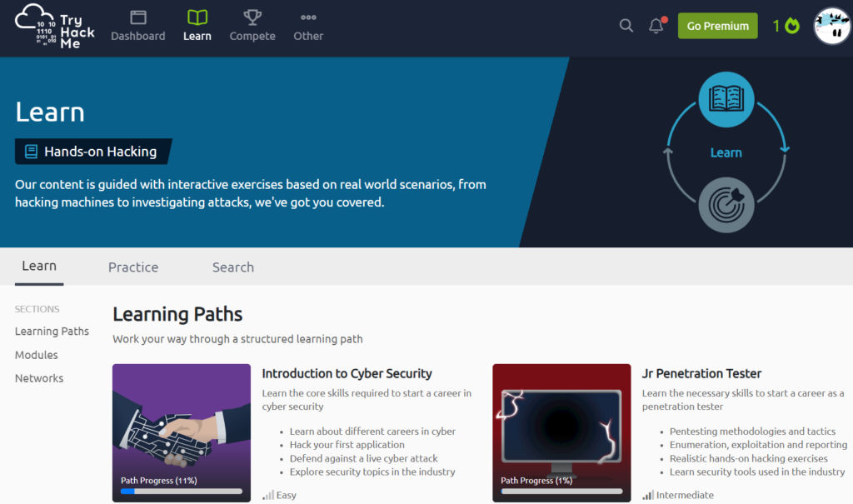Select the target practice circle icon

726,205
